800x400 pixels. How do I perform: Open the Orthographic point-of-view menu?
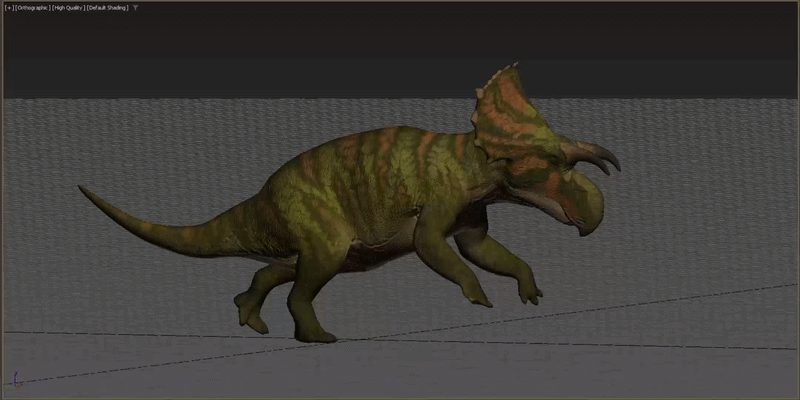pos(33,8)
